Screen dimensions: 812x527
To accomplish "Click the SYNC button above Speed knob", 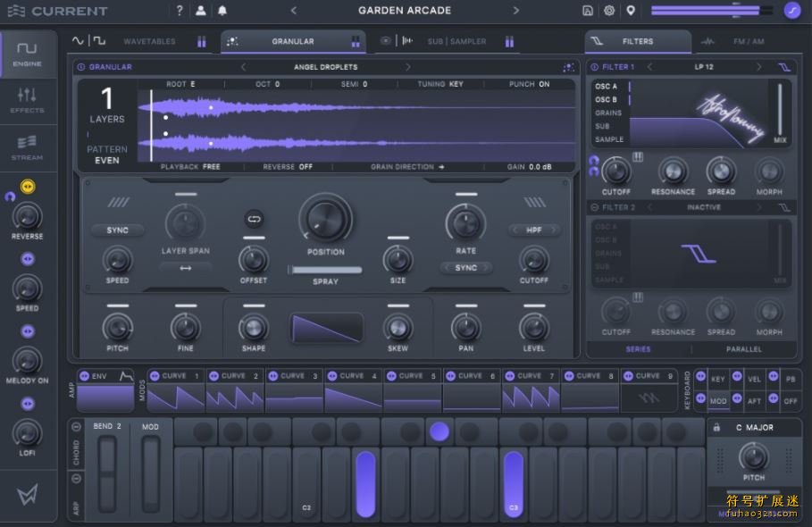I will click(x=118, y=230).
